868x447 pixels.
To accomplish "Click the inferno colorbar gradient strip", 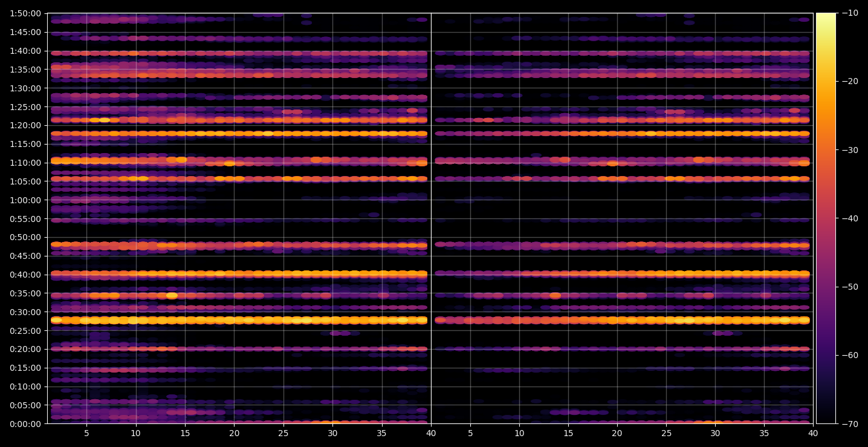I will 826,218.
